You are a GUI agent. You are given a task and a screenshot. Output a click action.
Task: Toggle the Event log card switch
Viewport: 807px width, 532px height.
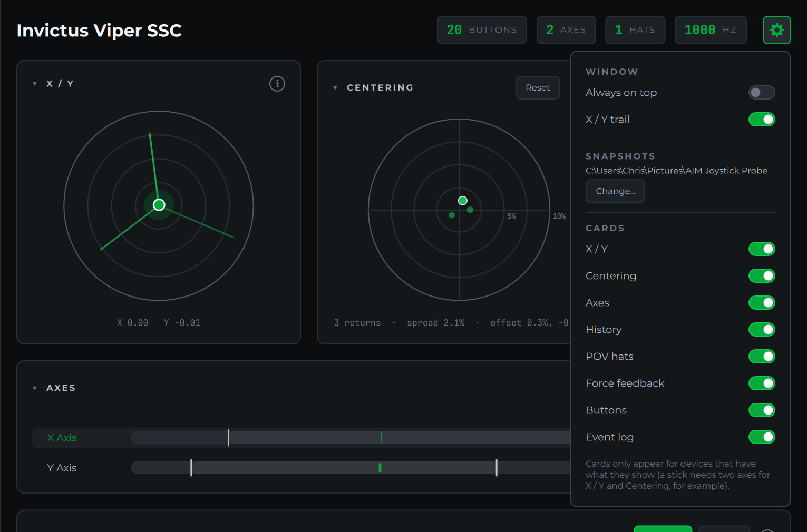tap(762, 437)
